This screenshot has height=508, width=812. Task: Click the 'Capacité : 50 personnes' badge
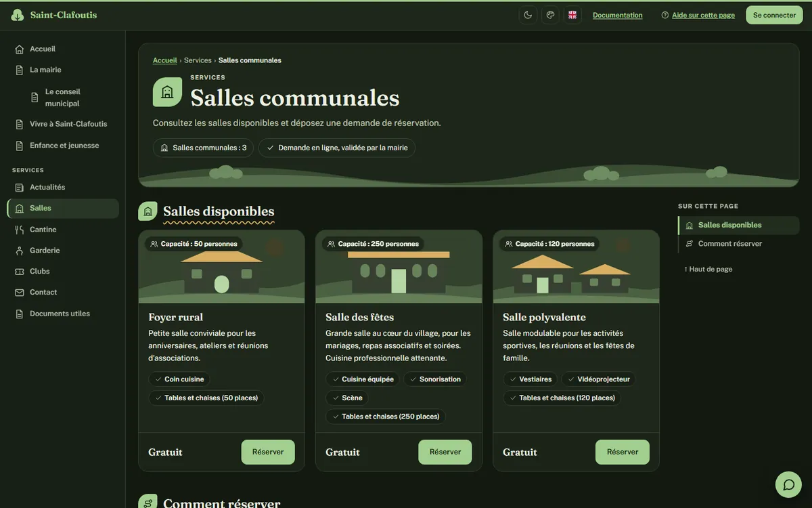tap(194, 244)
